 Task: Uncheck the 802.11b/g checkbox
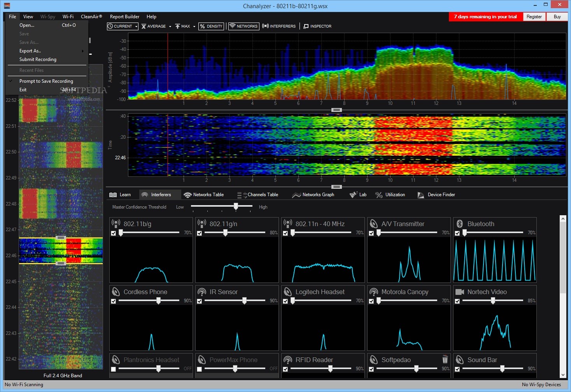point(113,233)
